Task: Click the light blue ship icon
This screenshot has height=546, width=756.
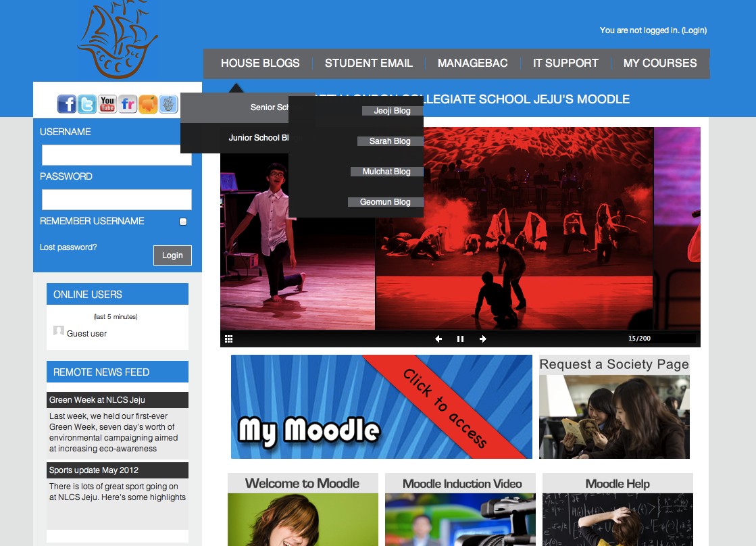Action: (168, 103)
